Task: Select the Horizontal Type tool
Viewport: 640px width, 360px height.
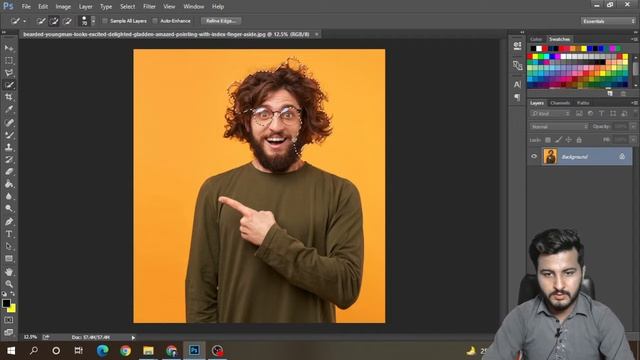Action: tap(9, 234)
